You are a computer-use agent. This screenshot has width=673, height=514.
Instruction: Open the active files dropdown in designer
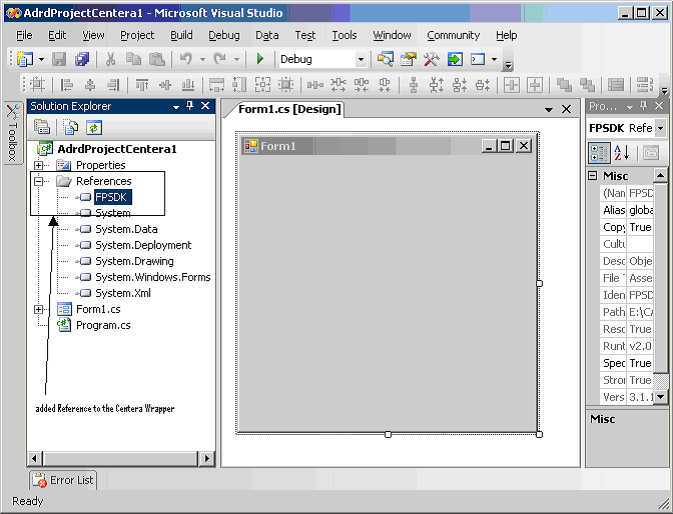(549, 110)
